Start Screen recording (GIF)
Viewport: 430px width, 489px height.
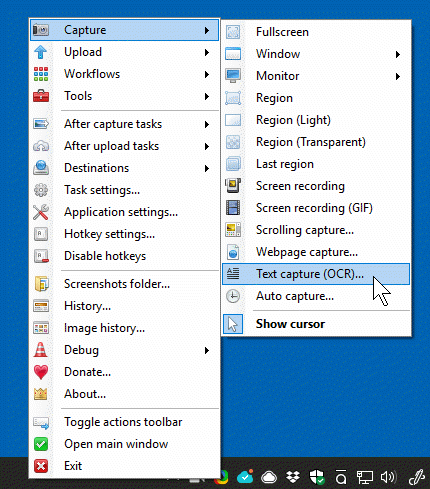pos(316,208)
